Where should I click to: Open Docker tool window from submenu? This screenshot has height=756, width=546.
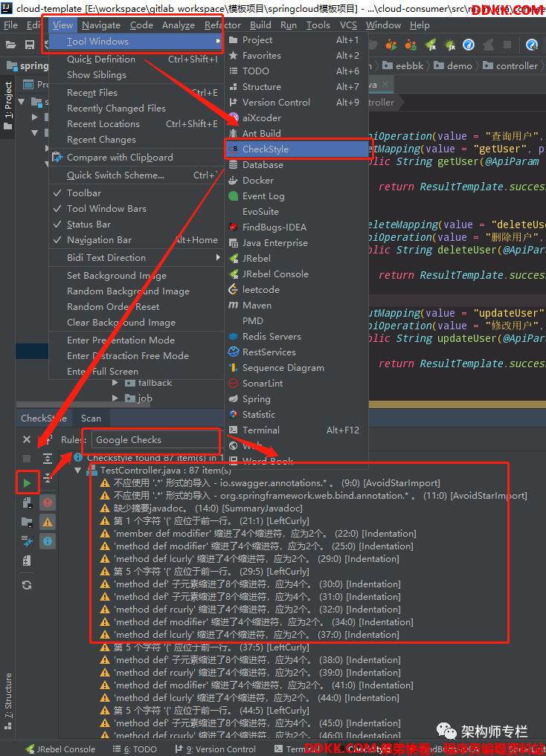click(x=296, y=181)
